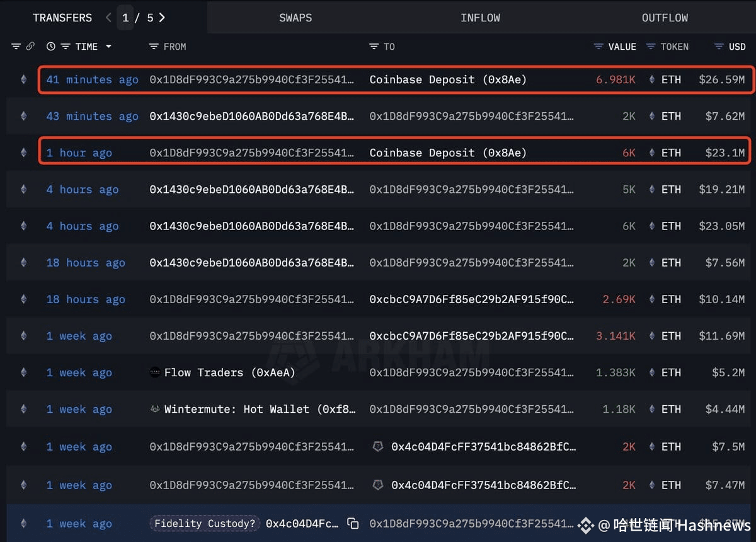Click ETH token icon in $7.5M row
Viewport: 756px width, 542px height.
pyautogui.click(x=652, y=447)
